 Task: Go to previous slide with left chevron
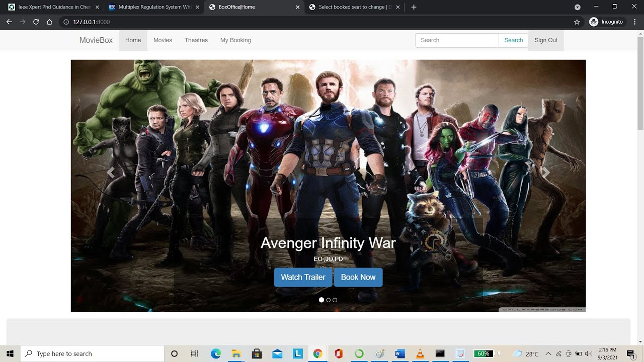coord(111,172)
